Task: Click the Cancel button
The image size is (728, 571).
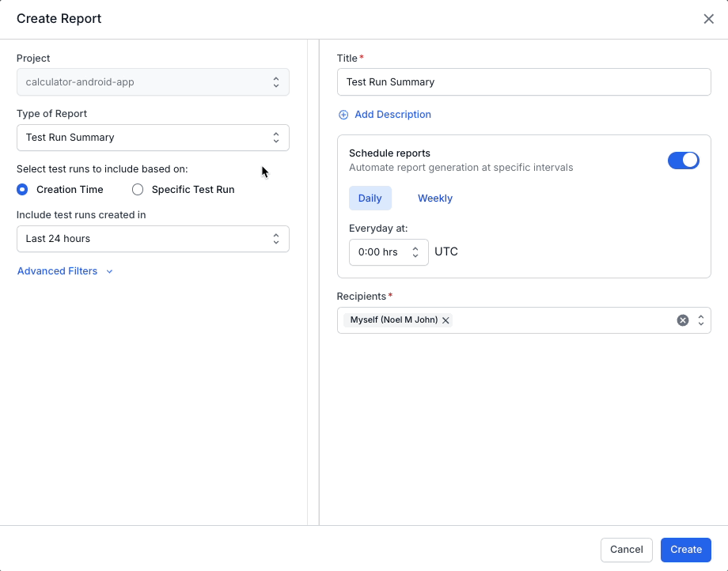Action: [x=626, y=550]
